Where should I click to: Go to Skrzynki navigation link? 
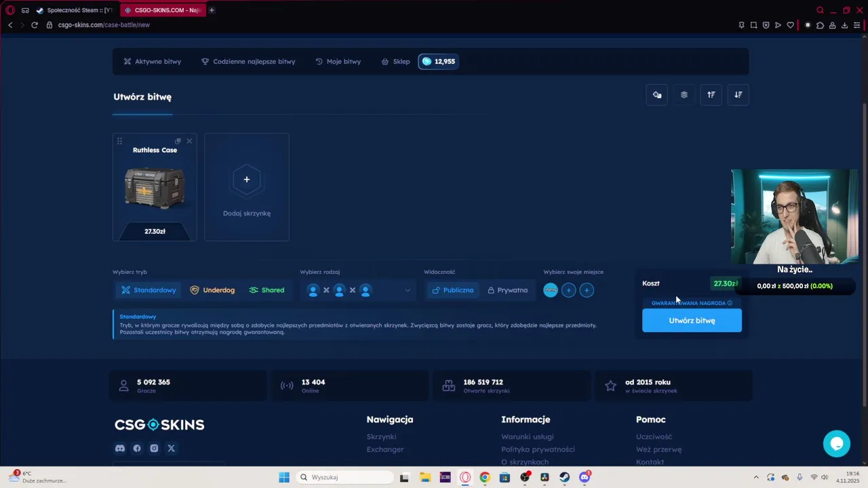coord(381,436)
